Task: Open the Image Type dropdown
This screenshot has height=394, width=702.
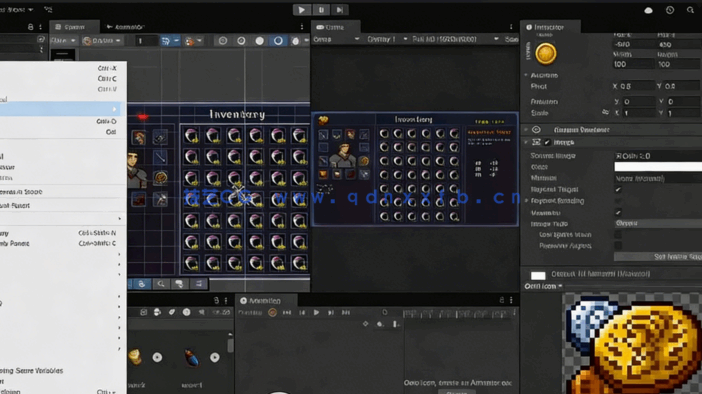Action: [x=658, y=223]
